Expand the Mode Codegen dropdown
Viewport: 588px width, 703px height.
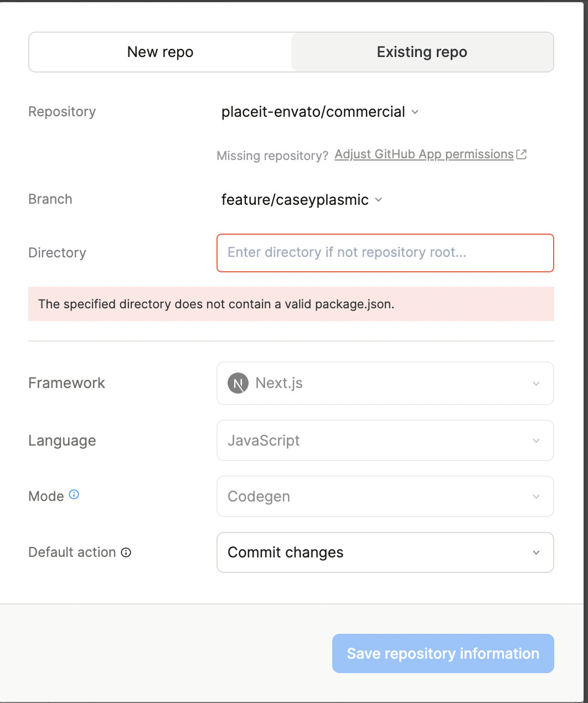(x=385, y=497)
